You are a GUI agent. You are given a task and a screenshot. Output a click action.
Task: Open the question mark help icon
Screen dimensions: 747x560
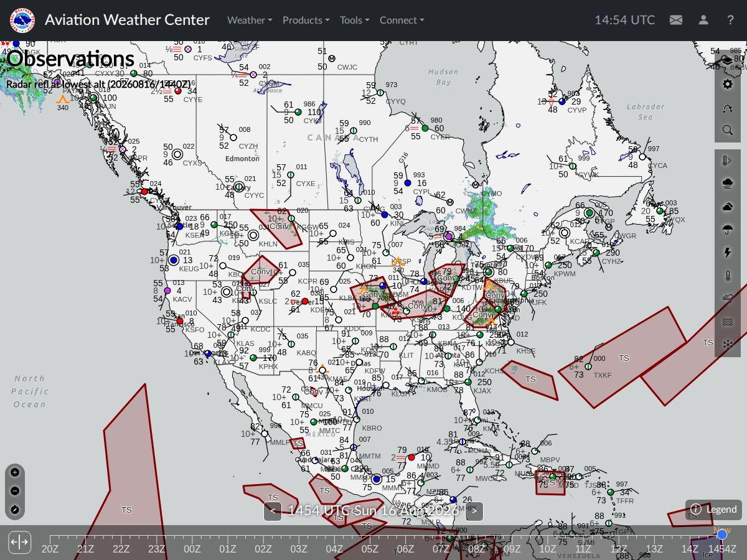click(731, 20)
